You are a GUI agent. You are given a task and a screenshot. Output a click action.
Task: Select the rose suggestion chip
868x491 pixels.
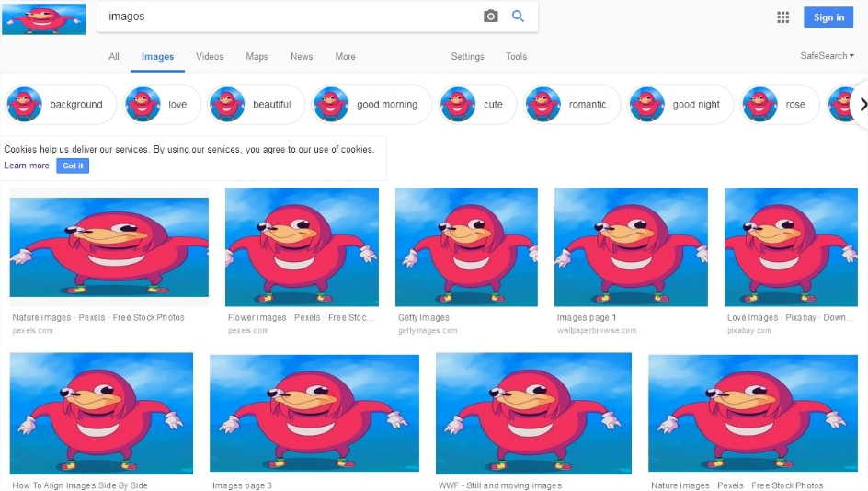780,104
